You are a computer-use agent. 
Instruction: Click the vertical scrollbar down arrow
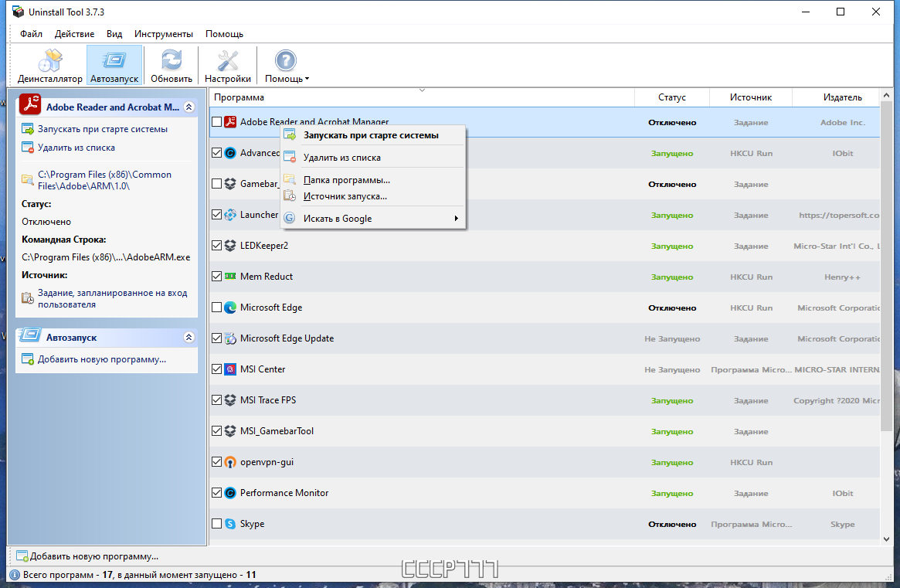point(886,539)
